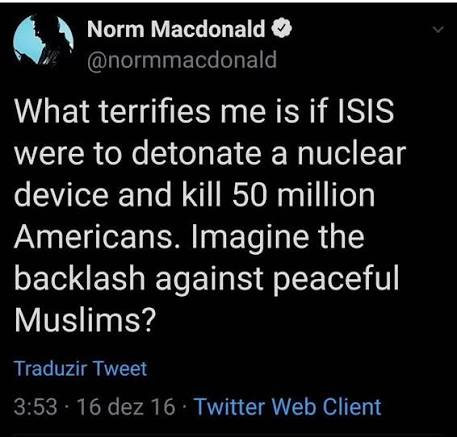Click the word detonate in the tweet
Screen dimensions: 457x437
(197, 153)
